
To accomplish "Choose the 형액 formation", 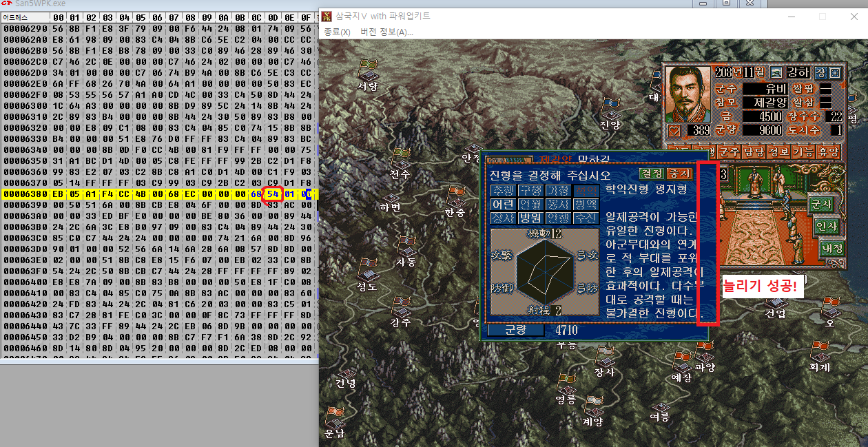I will coord(586,205).
